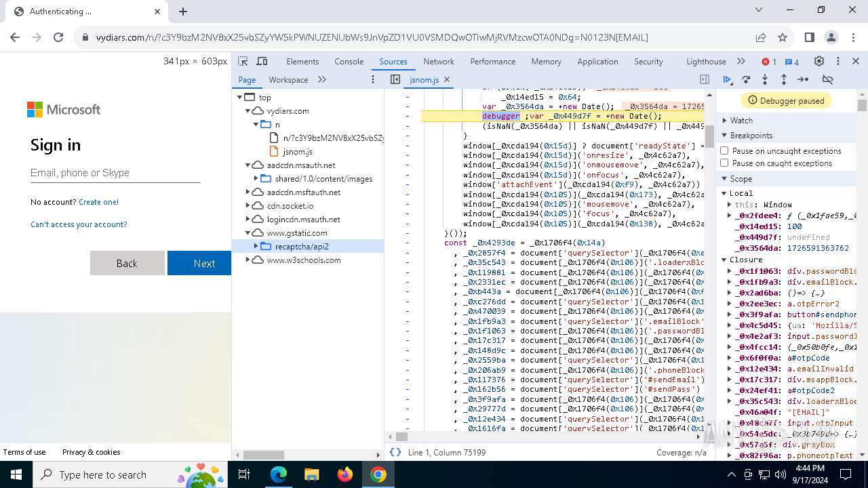Toggle the file navigator sidebar icon
868x488 pixels.
pyautogui.click(x=395, y=79)
